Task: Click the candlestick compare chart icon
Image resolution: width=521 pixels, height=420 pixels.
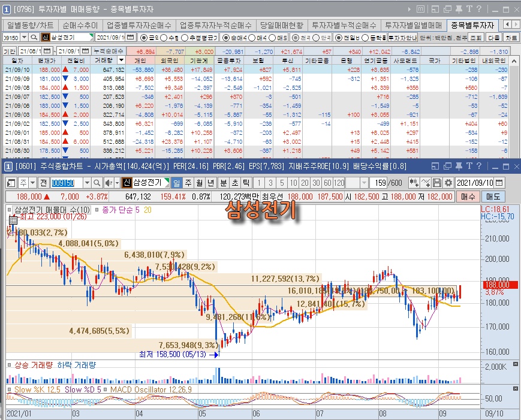Action: coord(414,183)
